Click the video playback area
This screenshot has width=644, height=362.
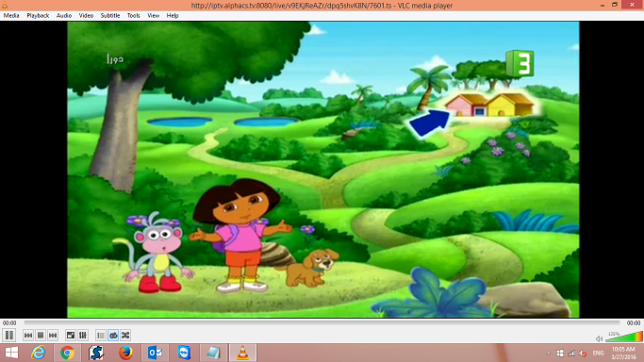(323, 170)
